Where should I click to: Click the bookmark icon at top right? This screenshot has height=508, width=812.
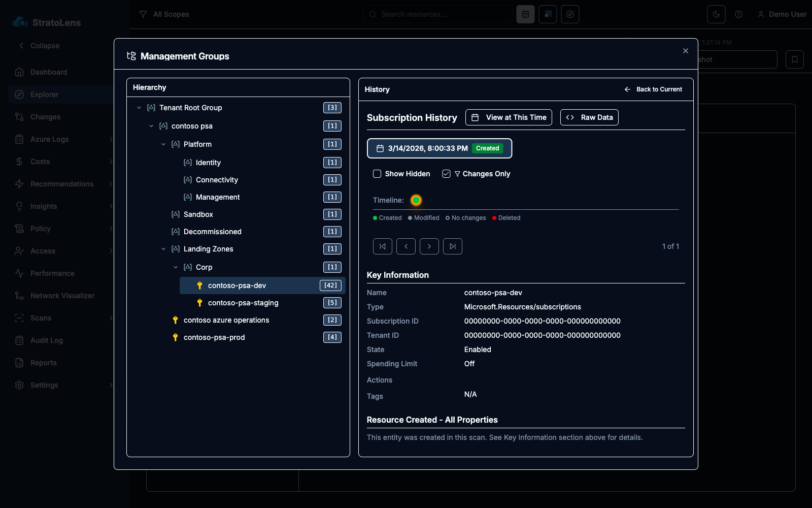click(795, 59)
